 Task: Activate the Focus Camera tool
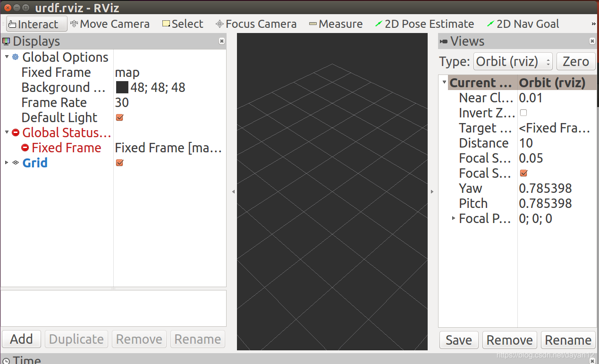tap(256, 24)
